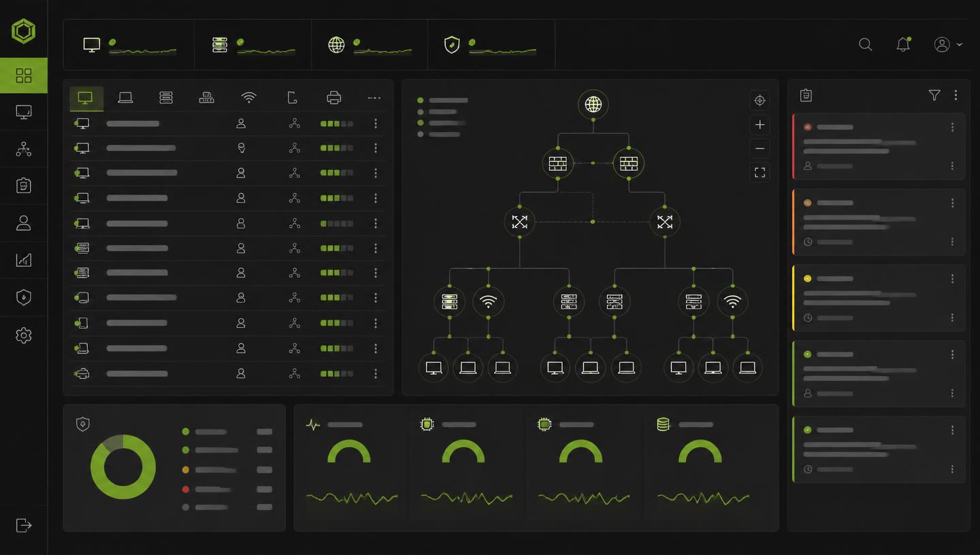Click the search magnifier icon
This screenshot has height=555, width=980.
pyautogui.click(x=866, y=45)
